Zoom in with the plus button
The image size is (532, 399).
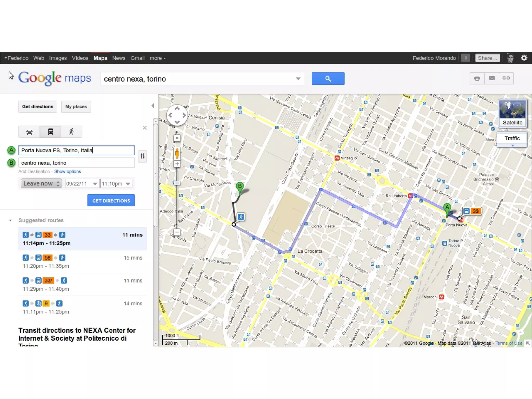click(177, 164)
